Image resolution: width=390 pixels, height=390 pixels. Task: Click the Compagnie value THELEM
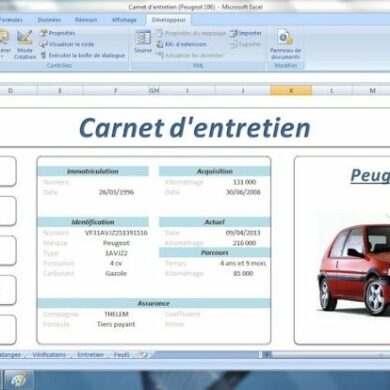pos(116,314)
